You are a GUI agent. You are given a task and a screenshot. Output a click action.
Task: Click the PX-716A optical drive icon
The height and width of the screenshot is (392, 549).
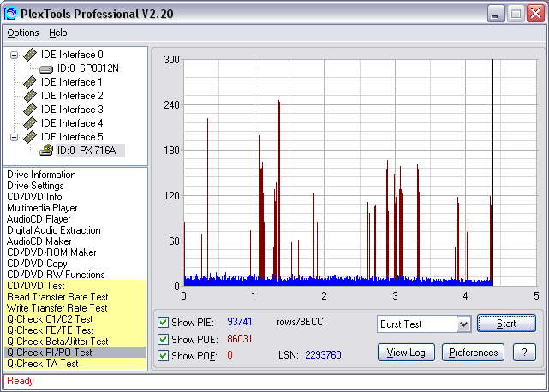46,150
